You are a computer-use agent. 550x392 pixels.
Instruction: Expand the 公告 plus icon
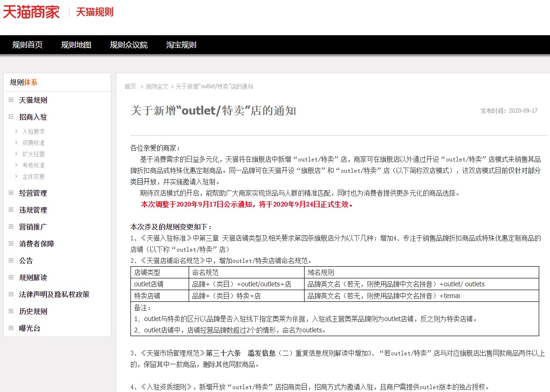pos(11,261)
